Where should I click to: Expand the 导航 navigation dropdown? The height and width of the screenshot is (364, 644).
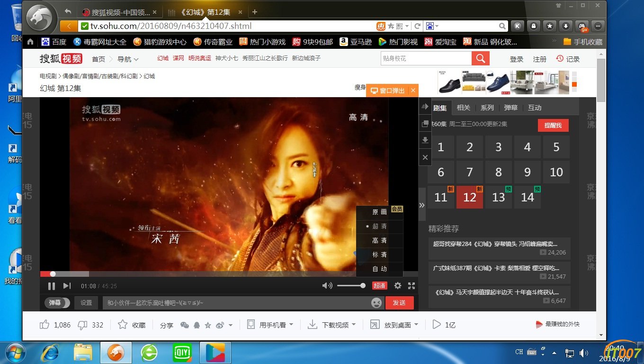[x=128, y=59]
